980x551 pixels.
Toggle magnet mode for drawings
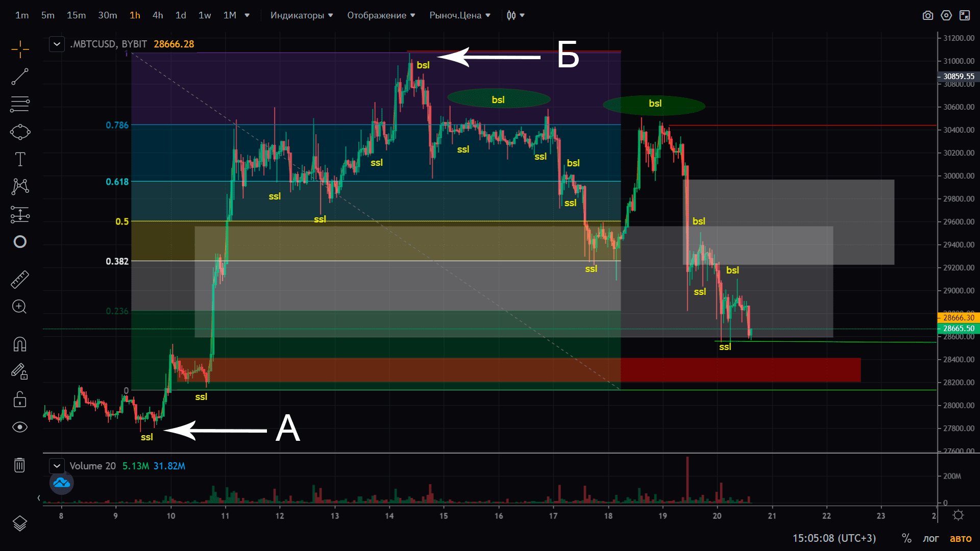tap(20, 344)
